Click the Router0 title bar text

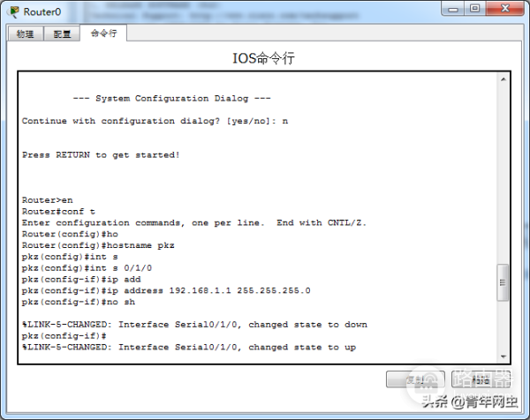click(x=42, y=12)
